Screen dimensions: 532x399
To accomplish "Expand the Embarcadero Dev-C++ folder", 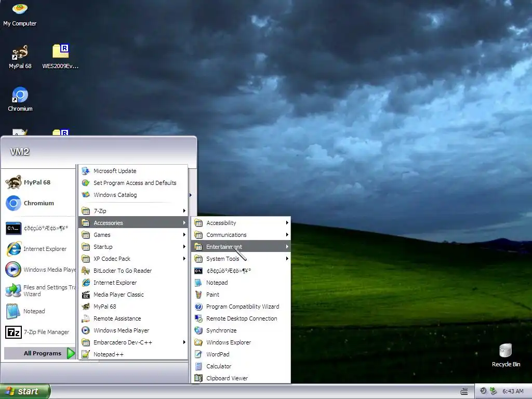I will (x=134, y=342).
